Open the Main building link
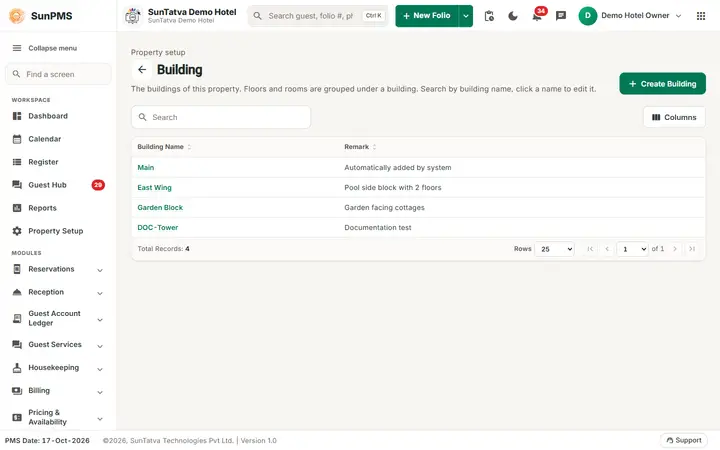720x450 pixels. tap(146, 168)
